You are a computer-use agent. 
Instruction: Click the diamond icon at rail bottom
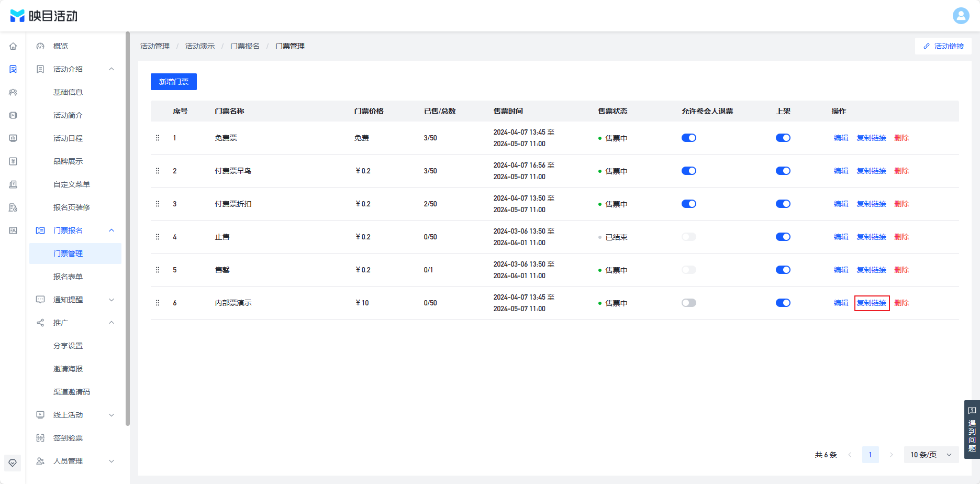(x=13, y=463)
